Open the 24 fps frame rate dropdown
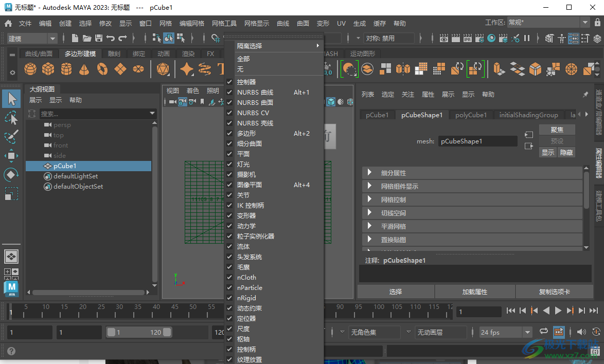Image resolution: width=604 pixels, height=364 pixels. coord(505,332)
